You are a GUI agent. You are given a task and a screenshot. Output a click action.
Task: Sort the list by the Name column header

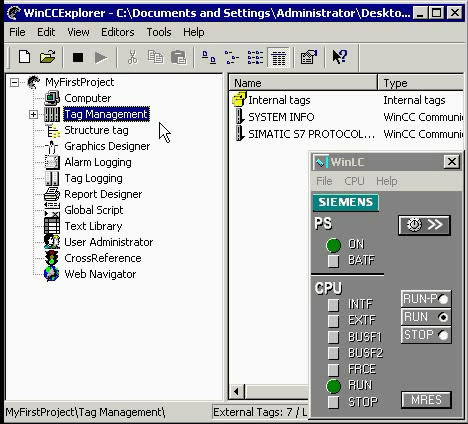[303, 83]
